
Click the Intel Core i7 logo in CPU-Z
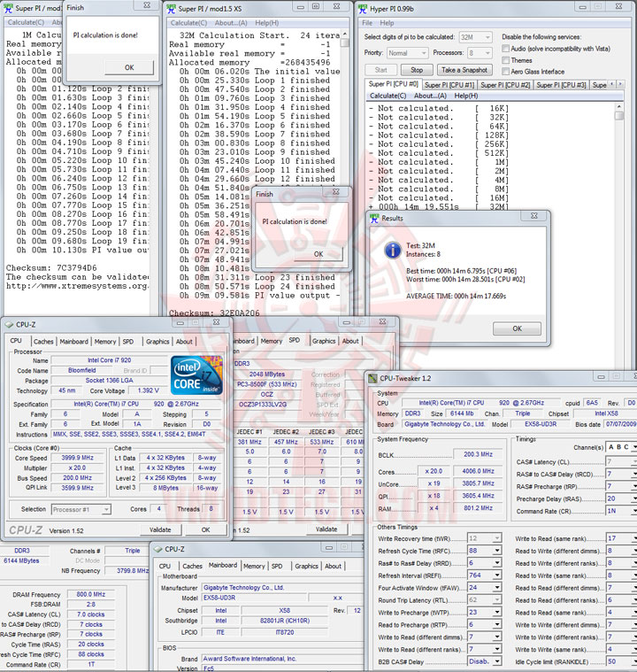(196, 375)
